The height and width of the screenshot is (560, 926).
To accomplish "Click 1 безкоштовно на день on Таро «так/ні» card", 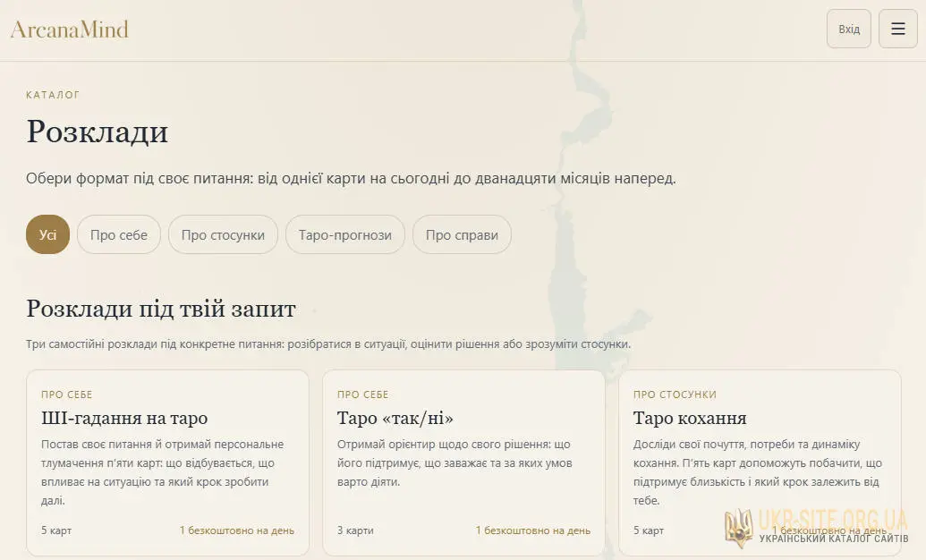I will tap(532, 530).
